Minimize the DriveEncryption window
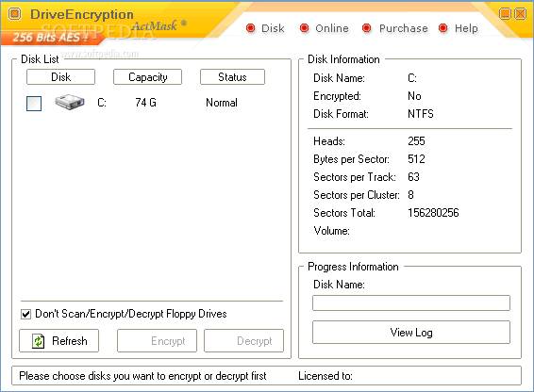This screenshot has height=392, width=534. [x=505, y=13]
